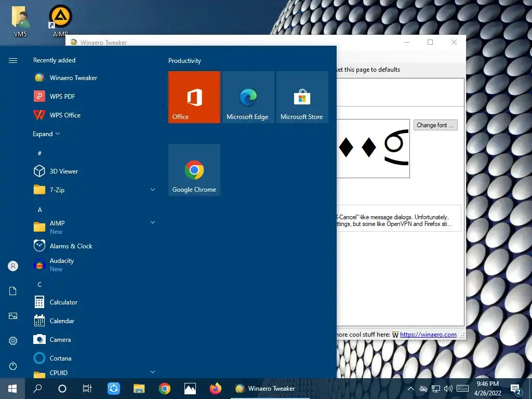Click the Windows Start button

pos(12,389)
